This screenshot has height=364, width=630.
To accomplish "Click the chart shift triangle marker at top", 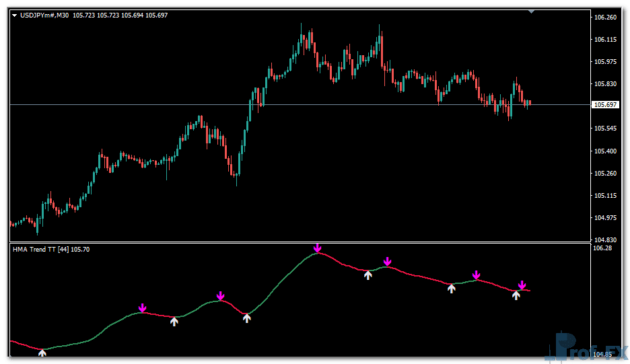I will (531, 11).
